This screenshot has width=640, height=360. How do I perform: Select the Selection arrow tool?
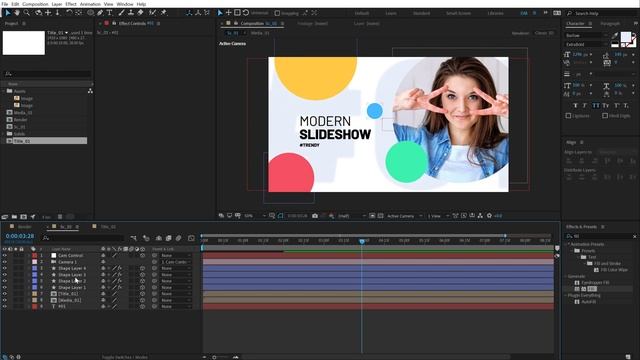coord(7,13)
